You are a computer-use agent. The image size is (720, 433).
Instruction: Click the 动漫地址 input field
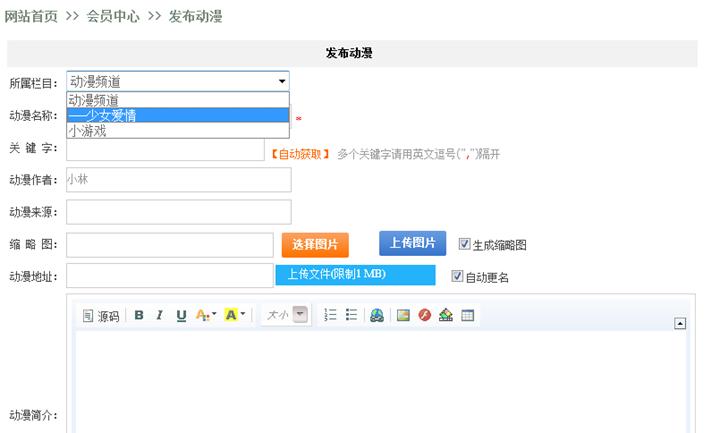click(x=170, y=276)
